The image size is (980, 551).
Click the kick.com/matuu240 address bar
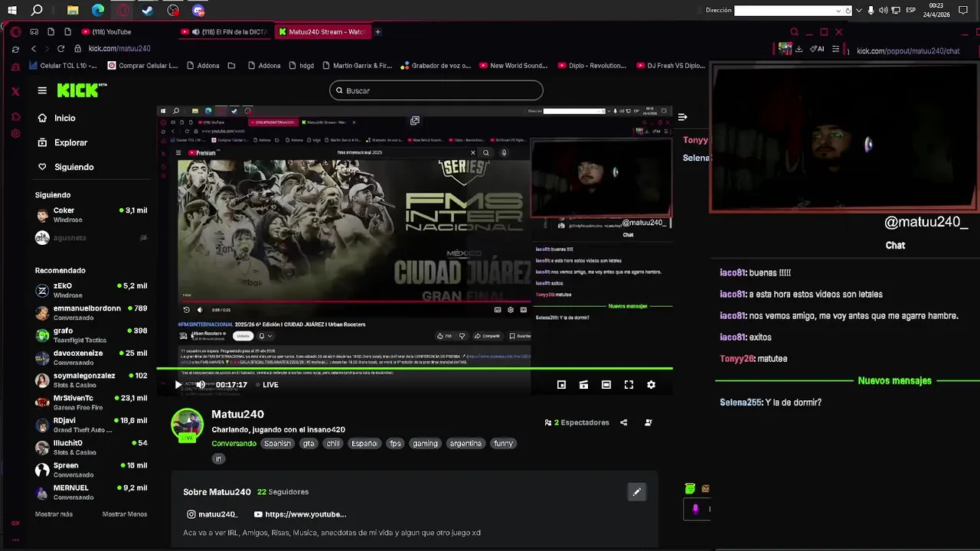(119, 49)
